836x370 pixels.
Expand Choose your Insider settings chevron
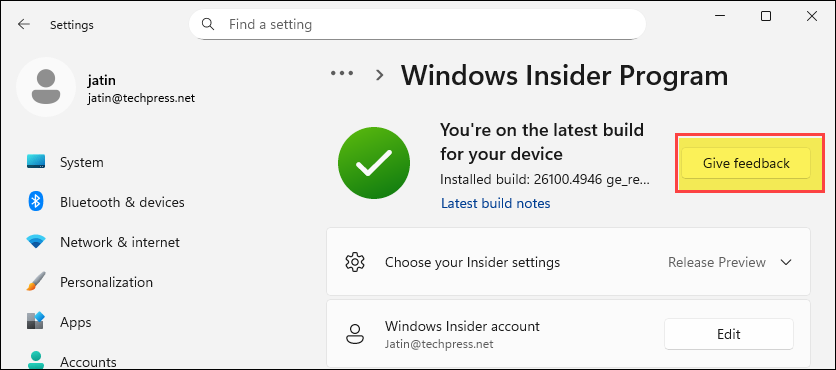tap(786, 262)
